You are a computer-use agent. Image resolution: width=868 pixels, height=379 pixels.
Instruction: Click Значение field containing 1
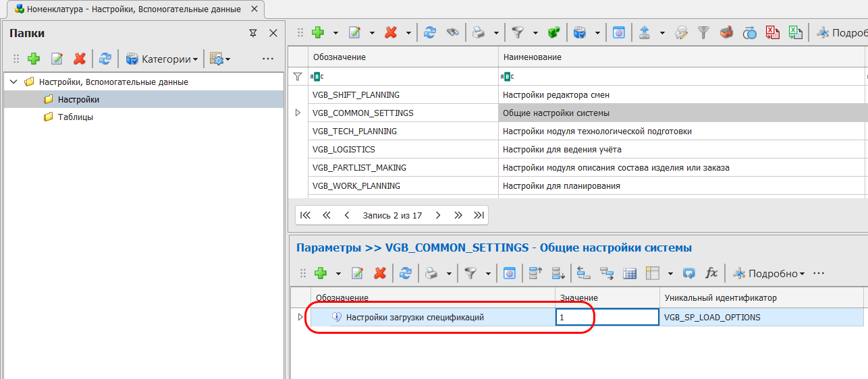[607, 317]
